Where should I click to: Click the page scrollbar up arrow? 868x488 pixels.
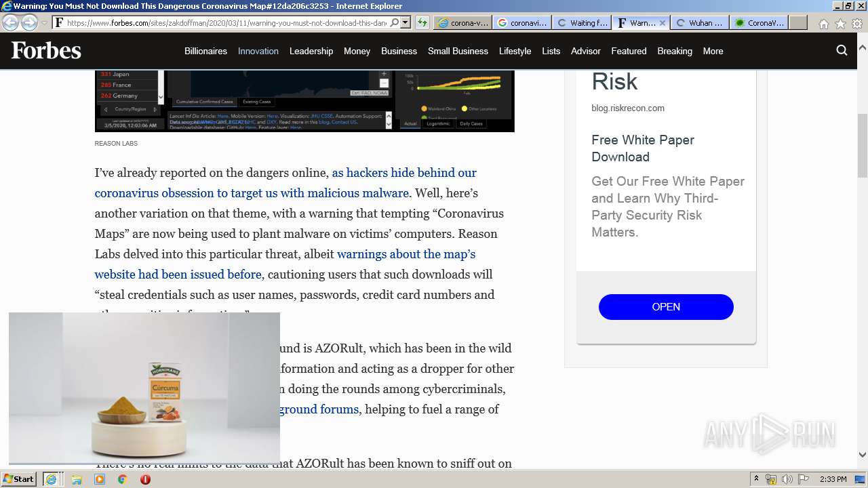[x=862, y=49]
